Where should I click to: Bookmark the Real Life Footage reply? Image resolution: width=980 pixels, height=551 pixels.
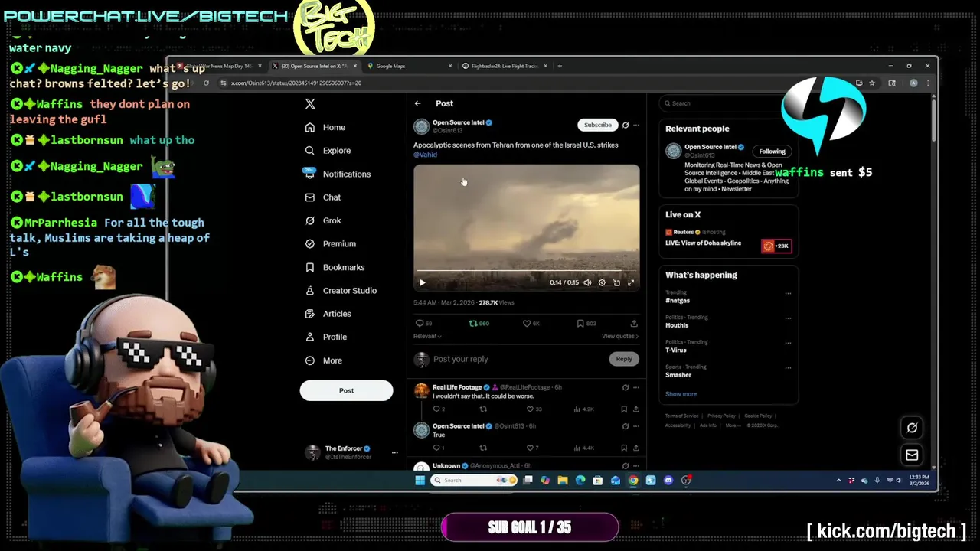pyautogui.click(x=624, y=409)
